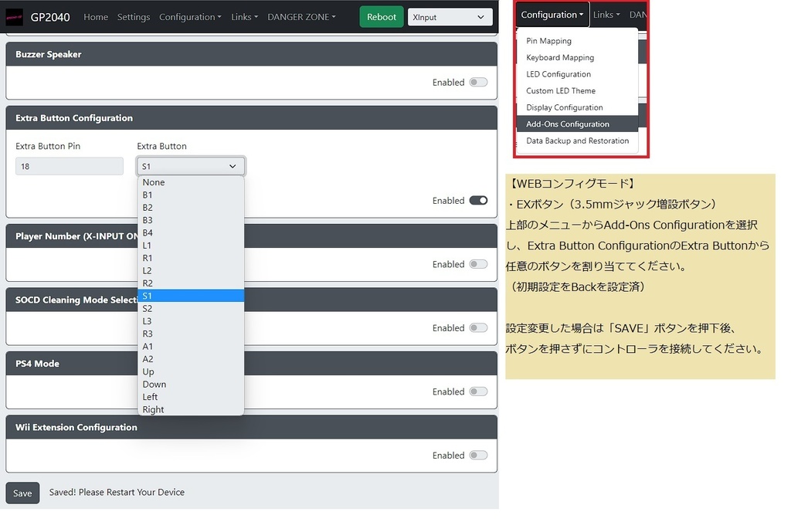791x532 pixels.
Task: Open Data Backup and Restoration entry
Action: 577,141
